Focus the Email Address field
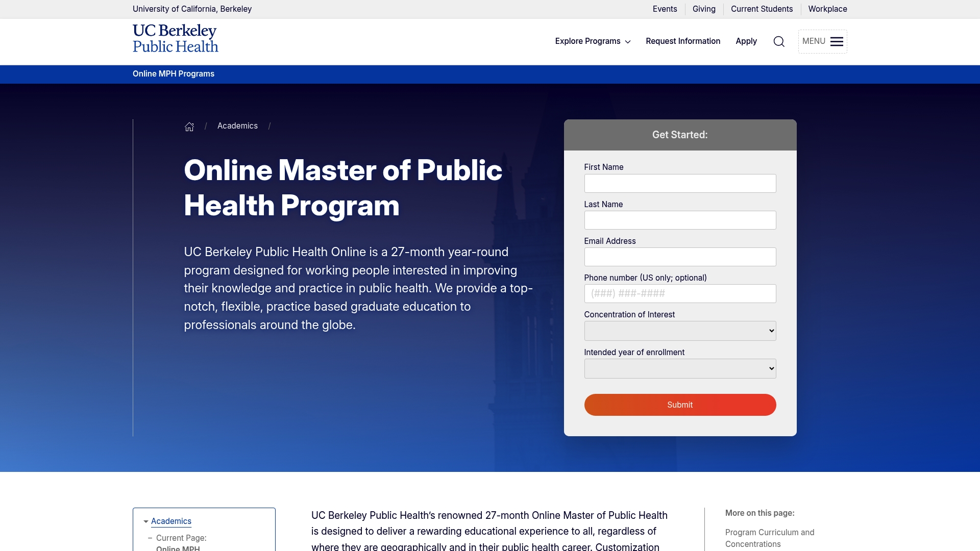This screenshot has height=551, width=980. point(680,257)
